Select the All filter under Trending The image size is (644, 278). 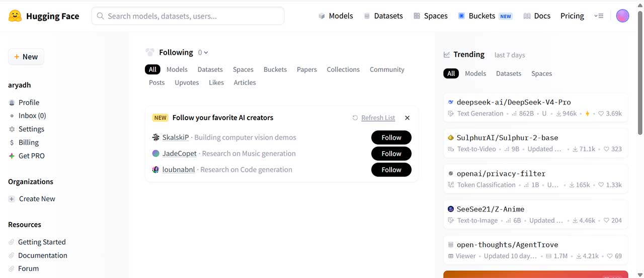(x=451, y=73)
